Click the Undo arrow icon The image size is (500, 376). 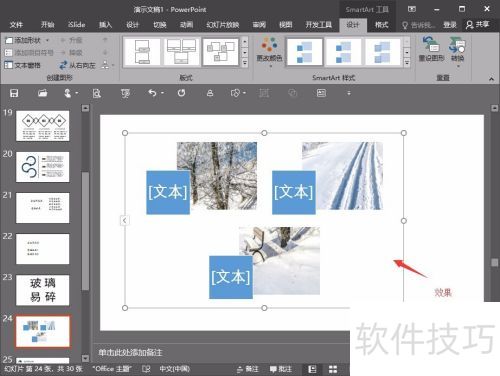click(152, 93)
